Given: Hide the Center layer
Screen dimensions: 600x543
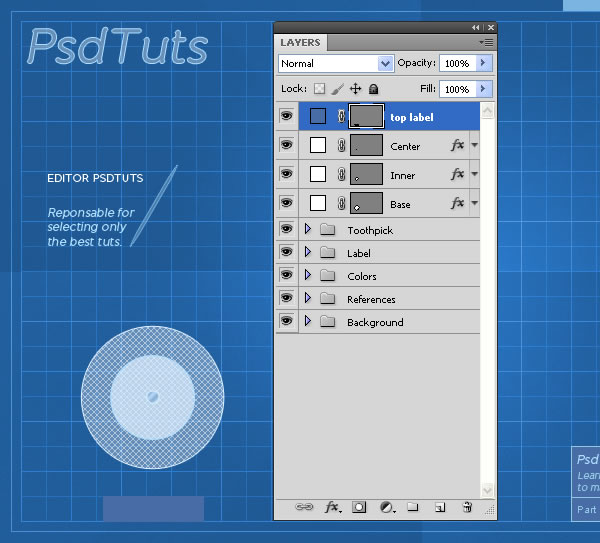Looking at the screenshot, I should 287,145.
